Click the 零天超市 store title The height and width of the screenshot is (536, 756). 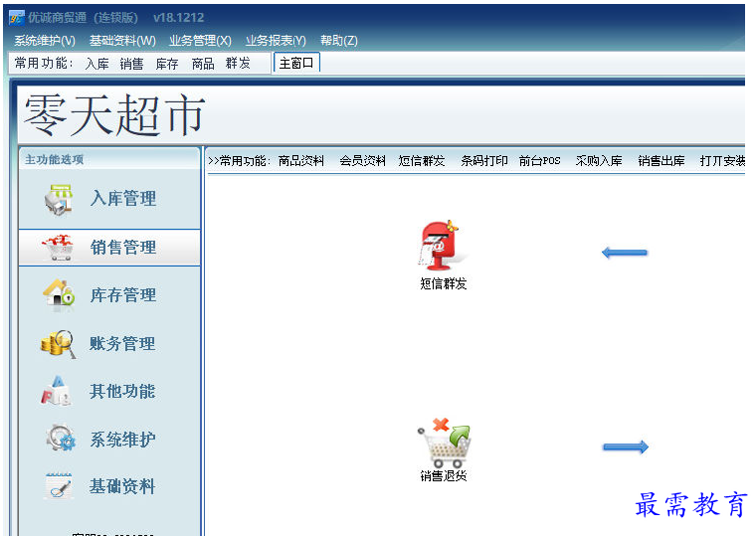coord(114,114)
